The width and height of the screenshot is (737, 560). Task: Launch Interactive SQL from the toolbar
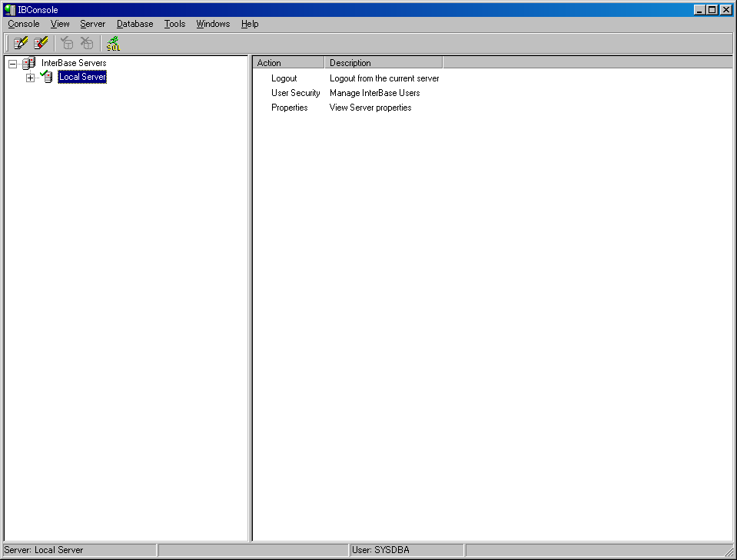click(113, 44)
